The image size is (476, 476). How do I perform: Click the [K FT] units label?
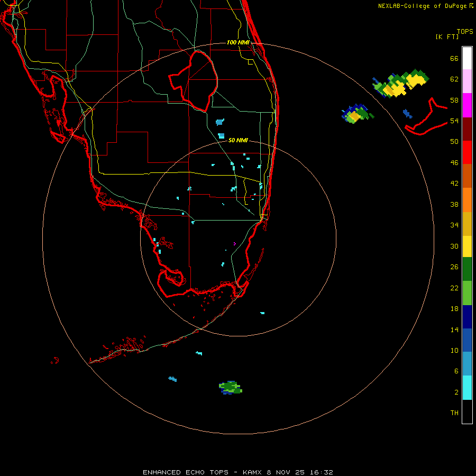click(x=447, y=36)
